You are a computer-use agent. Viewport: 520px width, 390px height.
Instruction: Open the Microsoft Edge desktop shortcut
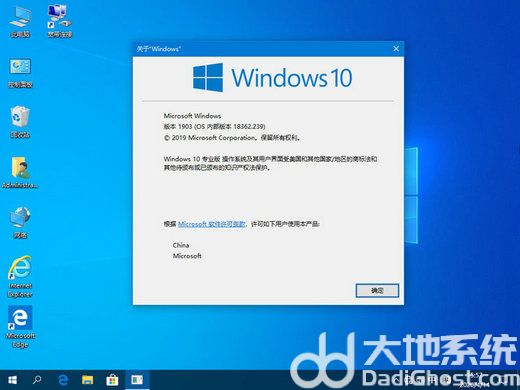pyautogui.click(x=20, y=327)
